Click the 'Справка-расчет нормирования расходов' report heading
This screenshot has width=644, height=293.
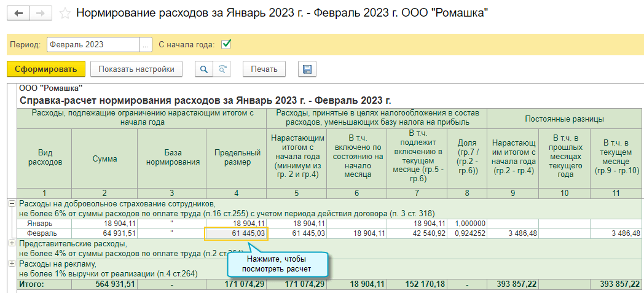coord(205,101)
